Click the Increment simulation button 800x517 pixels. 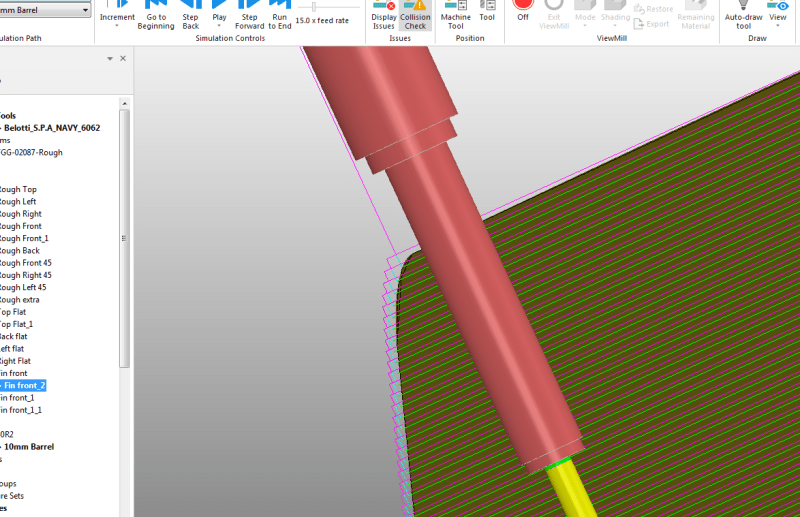pyautogui.click(x=117, y=10)
